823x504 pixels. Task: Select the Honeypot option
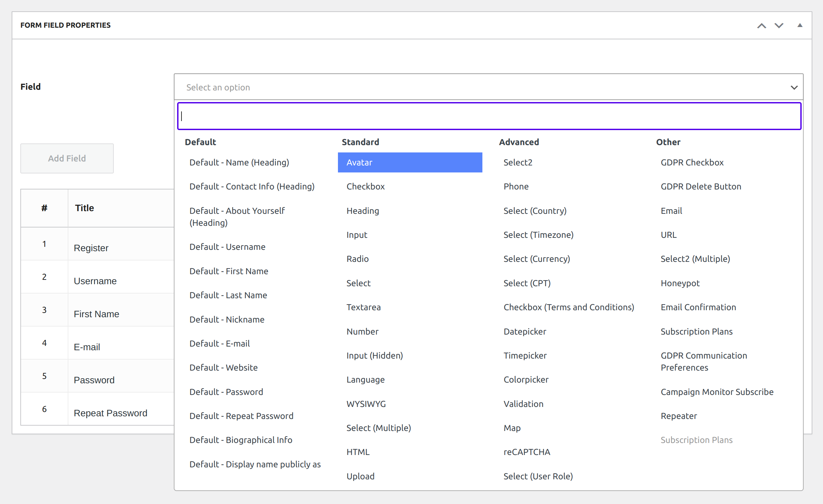tap(680, 283)
